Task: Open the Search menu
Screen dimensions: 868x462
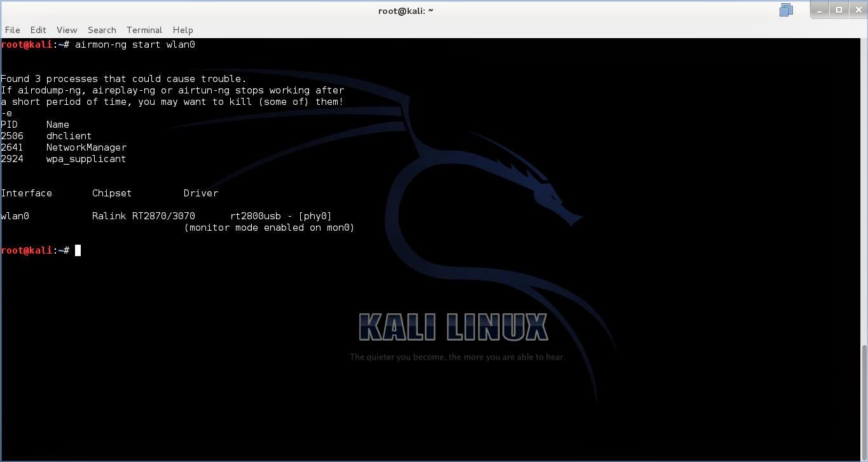Action: [102, 30]
